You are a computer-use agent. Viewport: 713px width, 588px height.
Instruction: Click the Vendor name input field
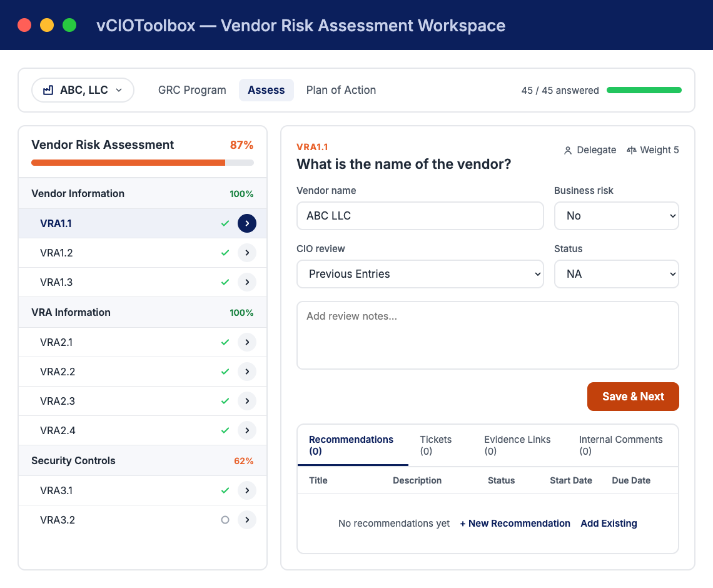[420, 216]
